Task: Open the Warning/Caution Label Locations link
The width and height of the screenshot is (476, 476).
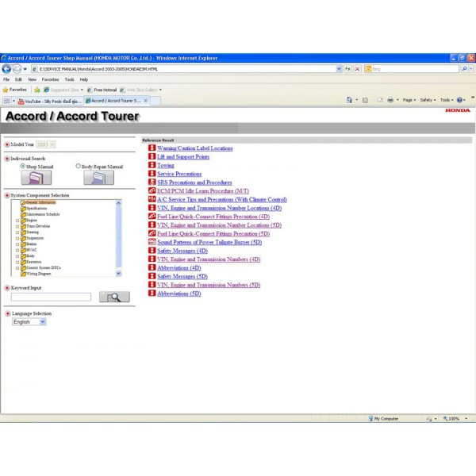Action: 195,148
